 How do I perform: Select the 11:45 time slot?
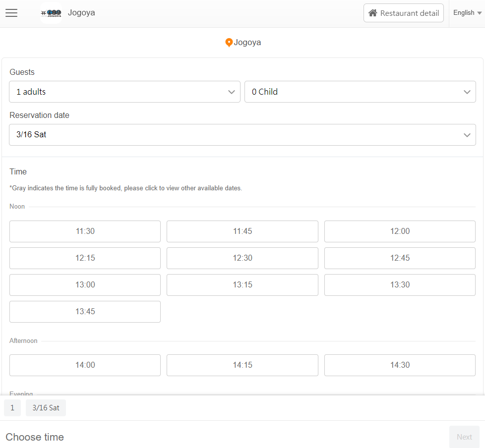click(242, 231)
